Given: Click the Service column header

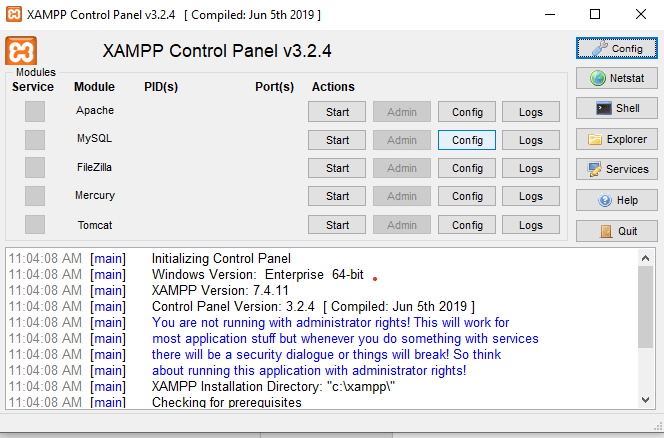Looking at the screenshot, I should pos(33,86).
